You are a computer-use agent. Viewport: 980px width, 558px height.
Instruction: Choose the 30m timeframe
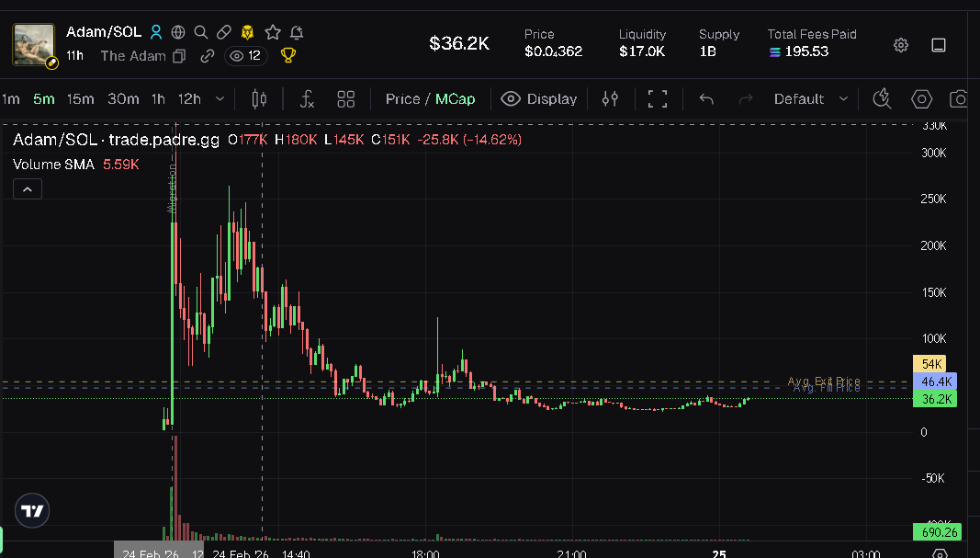pos(123,99)
